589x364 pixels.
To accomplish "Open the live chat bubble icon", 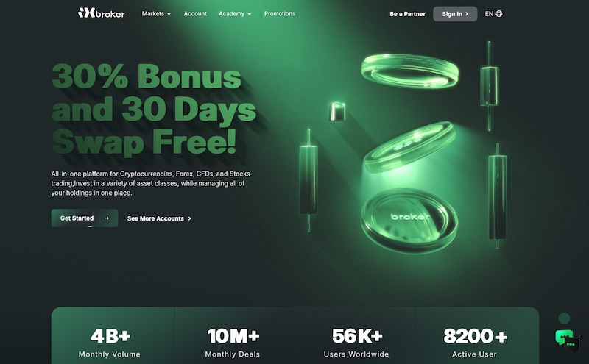I will pos(567,340).
